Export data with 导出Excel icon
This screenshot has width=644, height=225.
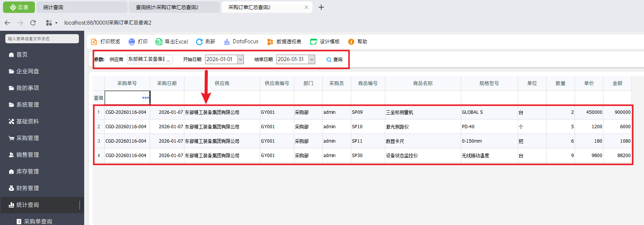coord(159,42)
